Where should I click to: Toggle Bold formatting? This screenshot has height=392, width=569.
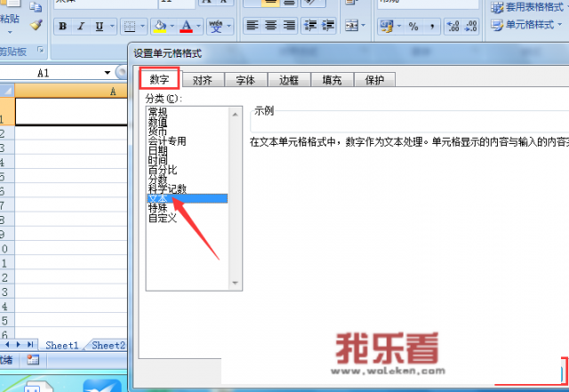(x=62, y=26)
